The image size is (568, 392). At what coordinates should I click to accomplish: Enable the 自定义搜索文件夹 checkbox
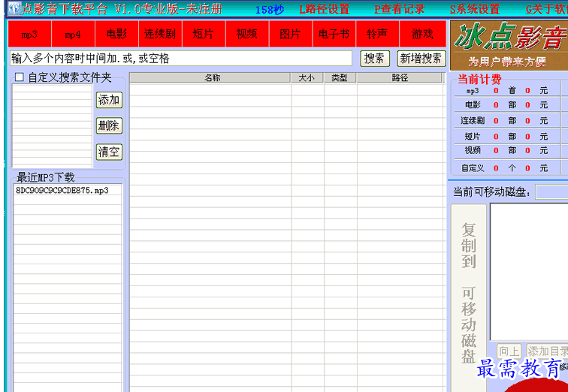pyautogui.click(x=20, y=77)
